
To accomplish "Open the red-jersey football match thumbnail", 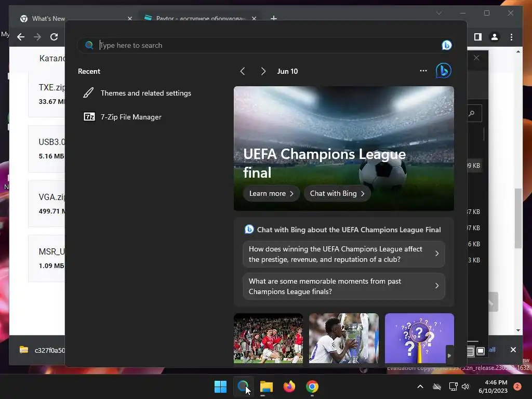I will 268,338.
